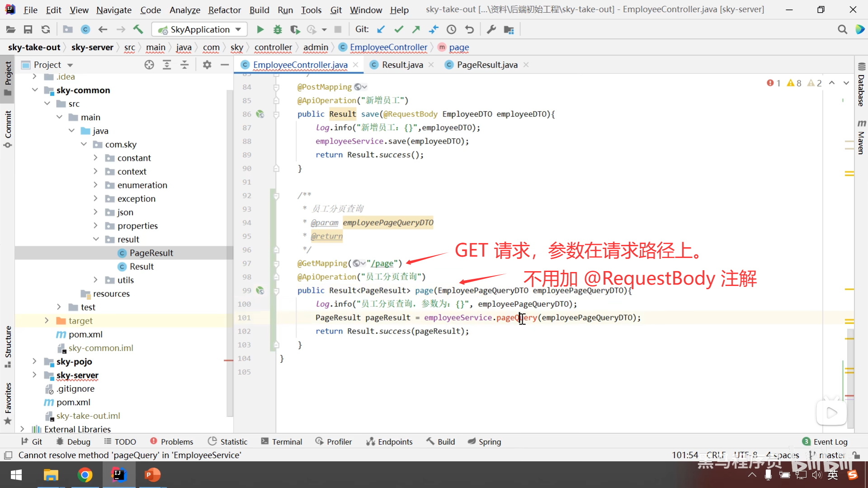Viewport: 868px width, 488px height.
Task: Toggle the Structure side tool window
Action: coord(8,346)
